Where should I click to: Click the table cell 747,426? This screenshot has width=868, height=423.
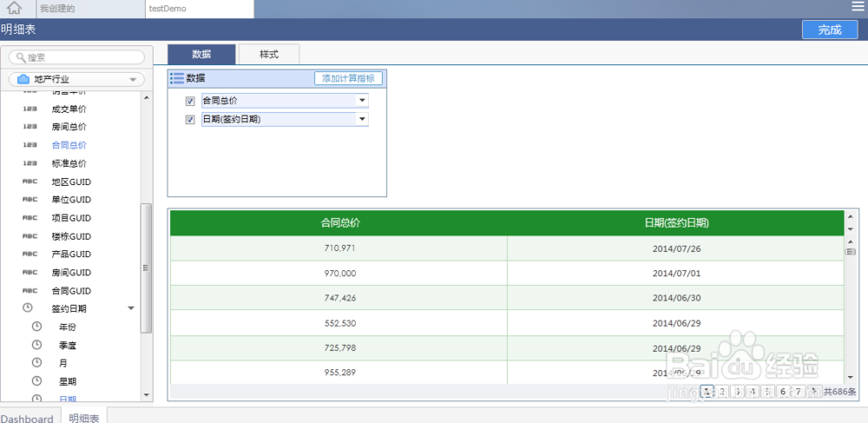339,298
